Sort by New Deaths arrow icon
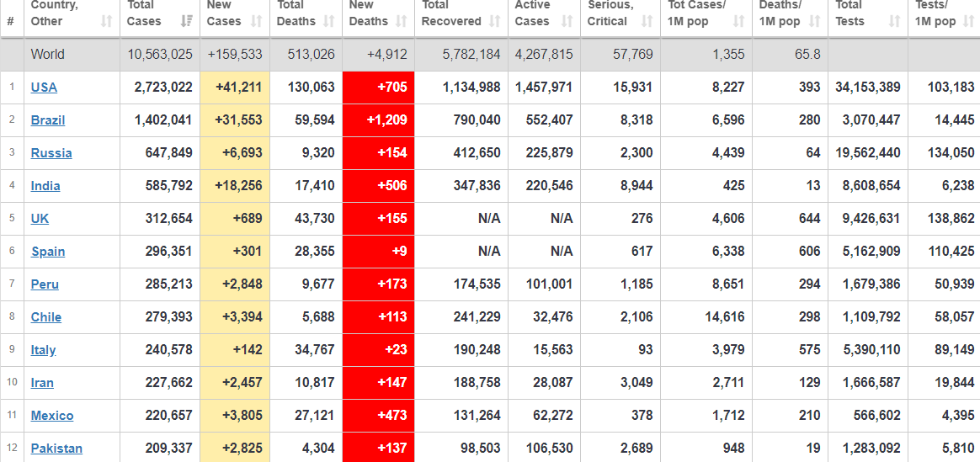 (402, 21)
